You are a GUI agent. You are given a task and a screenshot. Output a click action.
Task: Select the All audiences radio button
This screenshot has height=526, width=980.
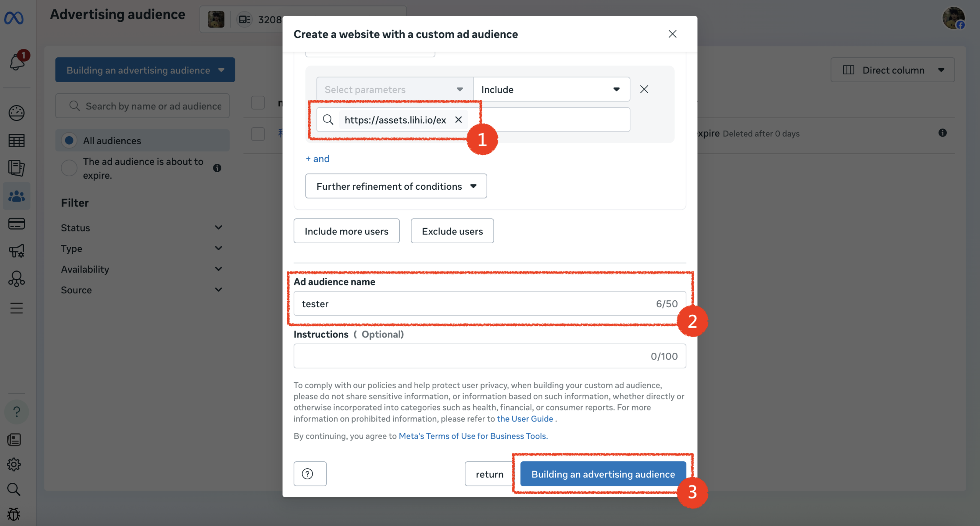click(x=69, y=141)
